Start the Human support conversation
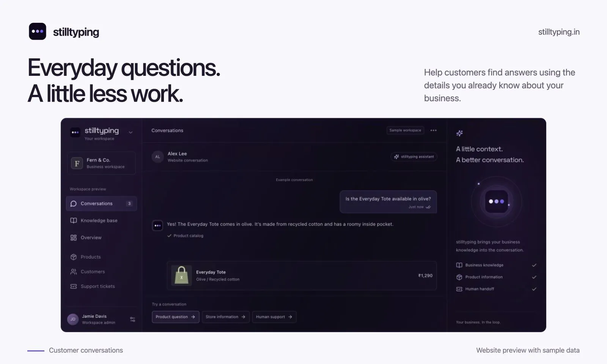607x364 pixels. tap(274, 317)
